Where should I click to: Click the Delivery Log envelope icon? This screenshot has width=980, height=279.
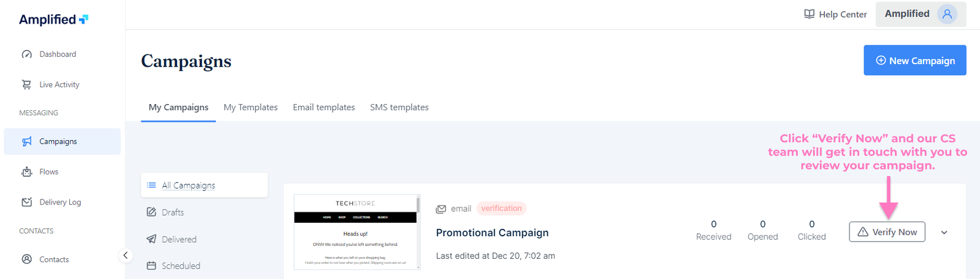[x=27, y=202]
